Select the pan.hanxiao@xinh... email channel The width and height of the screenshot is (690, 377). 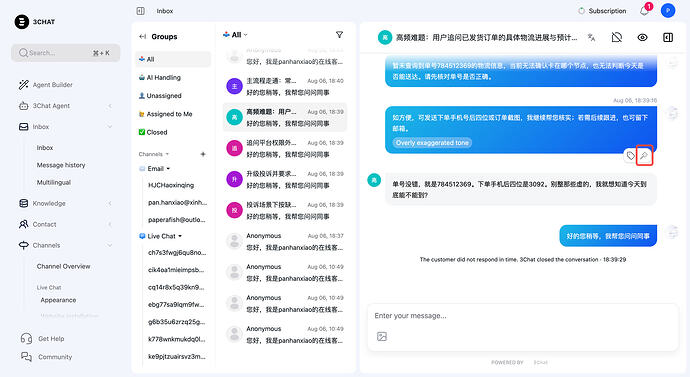pos(177,202)
